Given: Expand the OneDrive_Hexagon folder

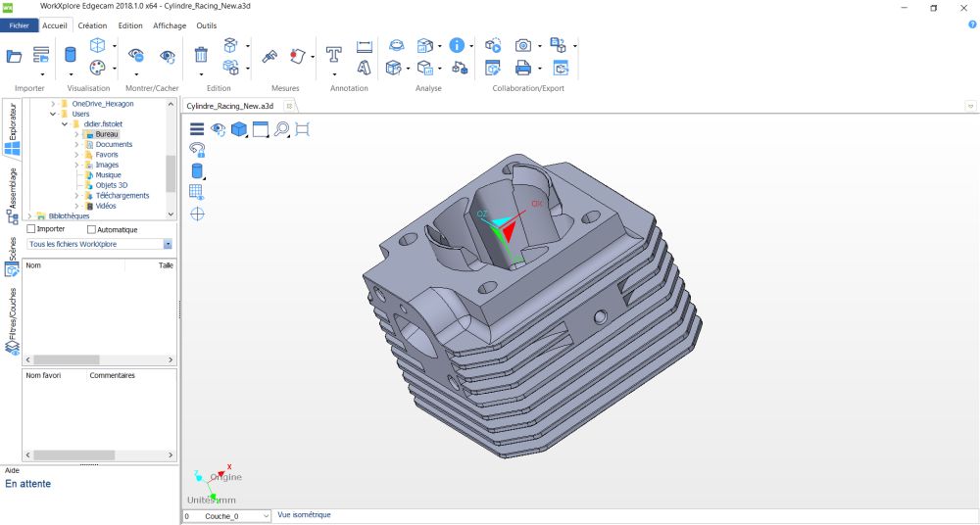Looking at the screenshot, I should 53,104.
